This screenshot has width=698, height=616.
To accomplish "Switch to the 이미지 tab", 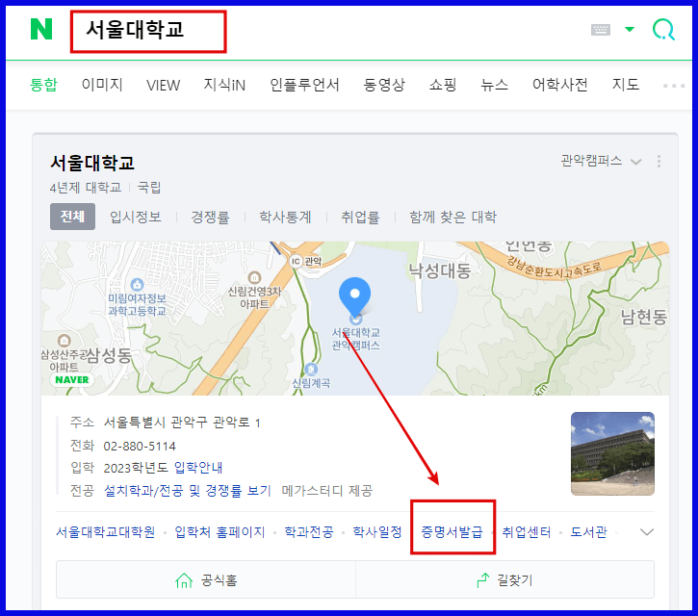I will coord(102,85).
